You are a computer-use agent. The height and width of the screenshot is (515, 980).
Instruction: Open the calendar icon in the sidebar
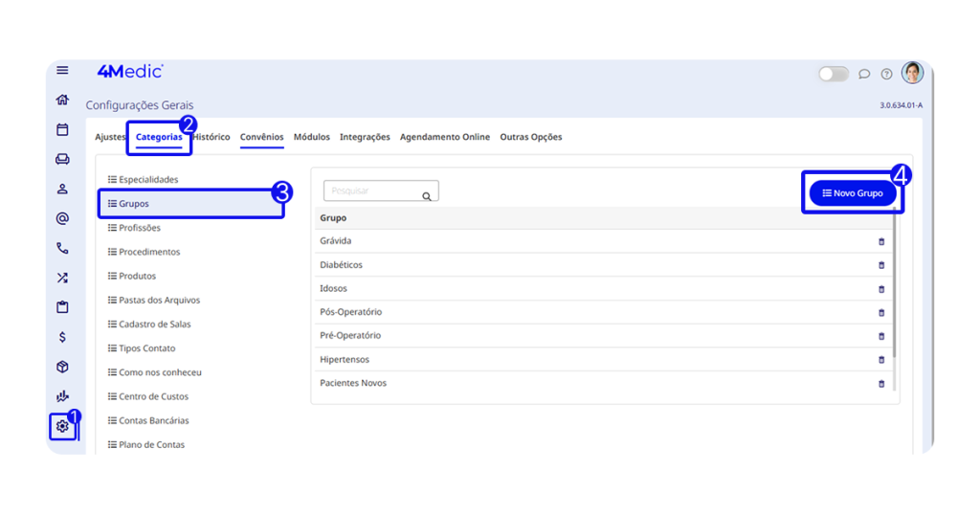62,129
